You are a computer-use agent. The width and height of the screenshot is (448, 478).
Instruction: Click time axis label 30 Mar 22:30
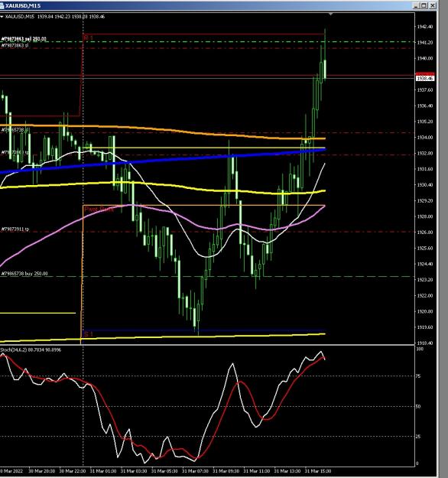coord(73,471)
